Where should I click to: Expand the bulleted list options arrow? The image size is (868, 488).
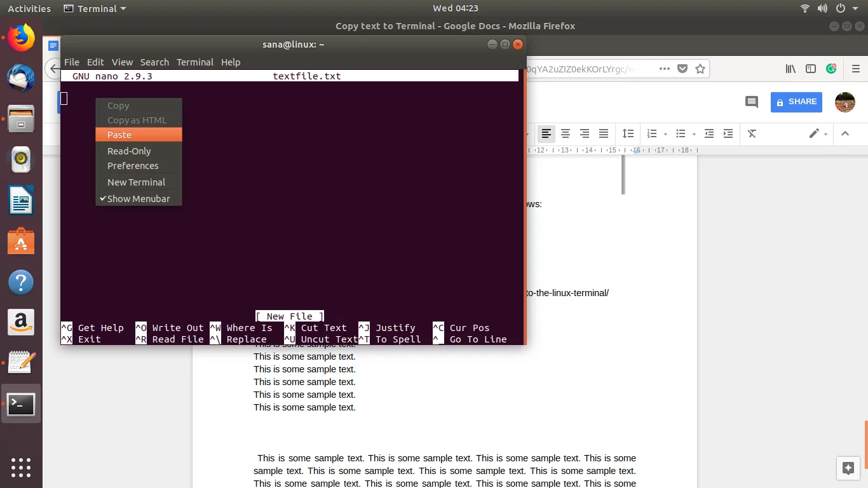(694, 134)
